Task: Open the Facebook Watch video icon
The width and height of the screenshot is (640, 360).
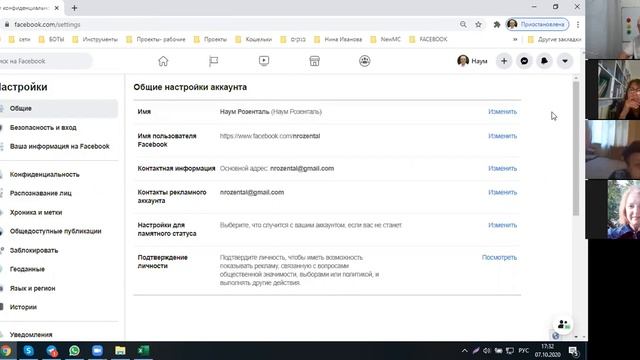Action: point(264,61)
